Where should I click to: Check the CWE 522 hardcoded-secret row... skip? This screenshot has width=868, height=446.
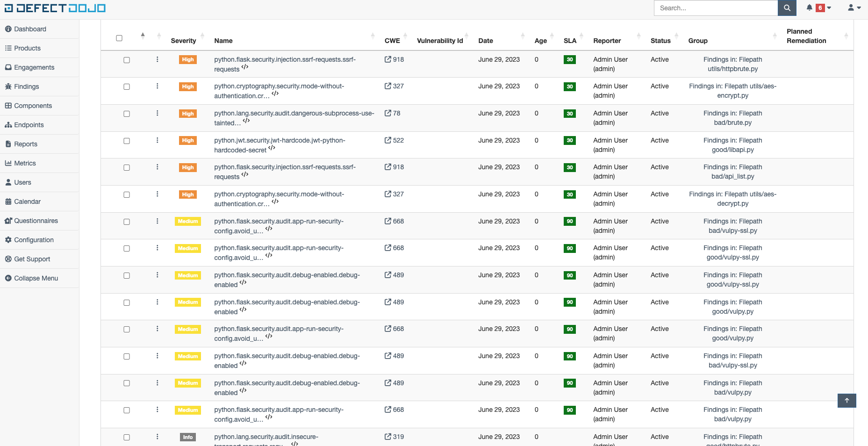pyautogui.click(x=127, y=141)
